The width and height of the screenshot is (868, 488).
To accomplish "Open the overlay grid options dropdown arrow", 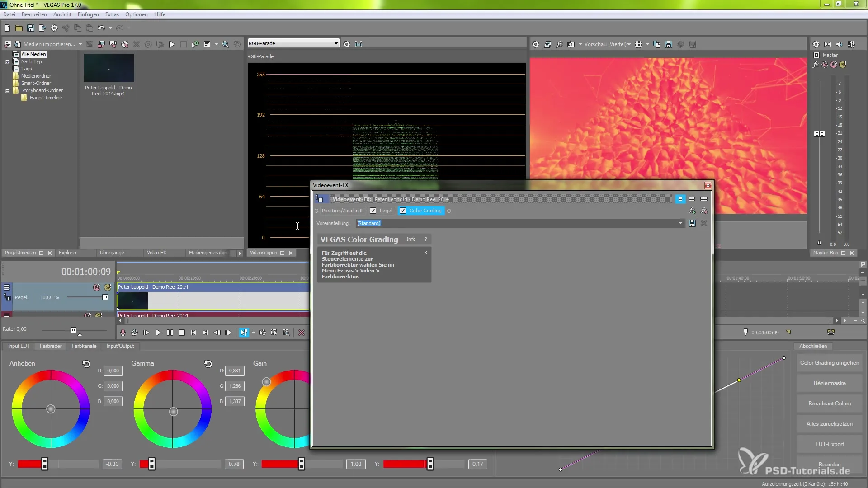I will pyautogui.click(x=647, y=44).
